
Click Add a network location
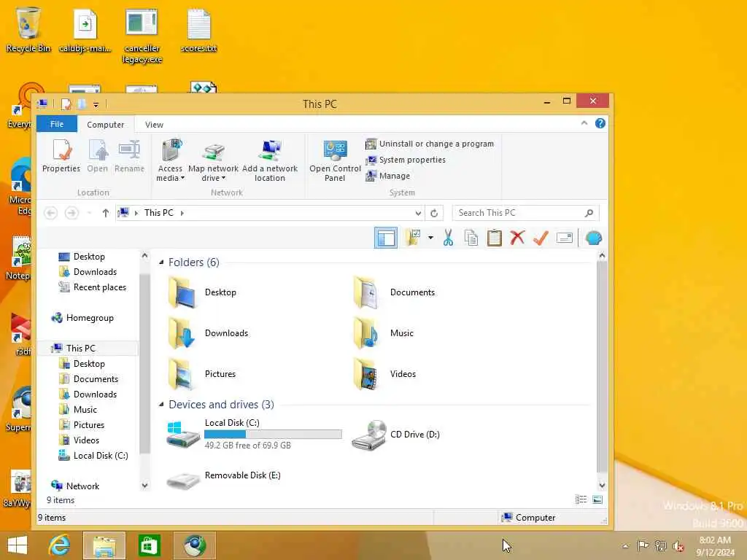[x=270, y=160]
